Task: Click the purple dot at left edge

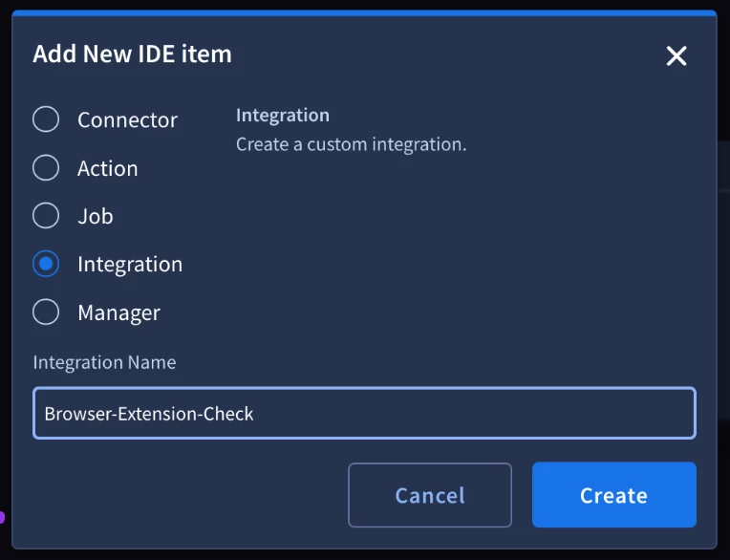Action: [2, 517]
